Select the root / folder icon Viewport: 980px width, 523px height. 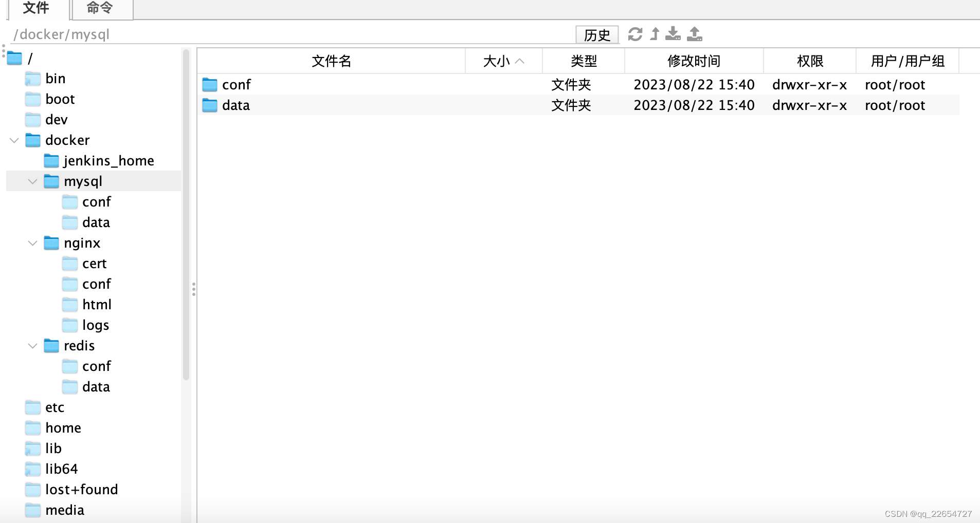tap(14, 58)
